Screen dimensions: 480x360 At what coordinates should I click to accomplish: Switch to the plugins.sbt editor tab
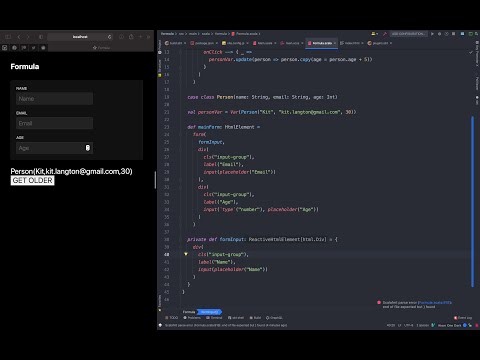[379, 43]
